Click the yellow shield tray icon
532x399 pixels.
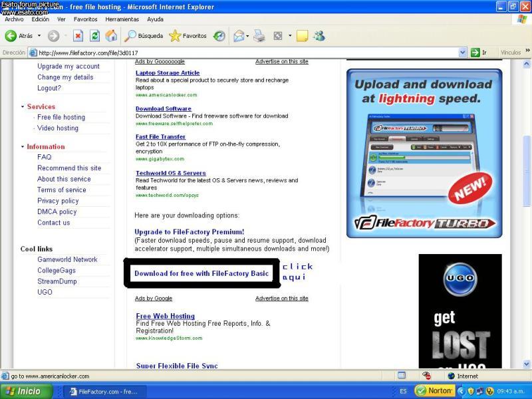tap(471, 391)
